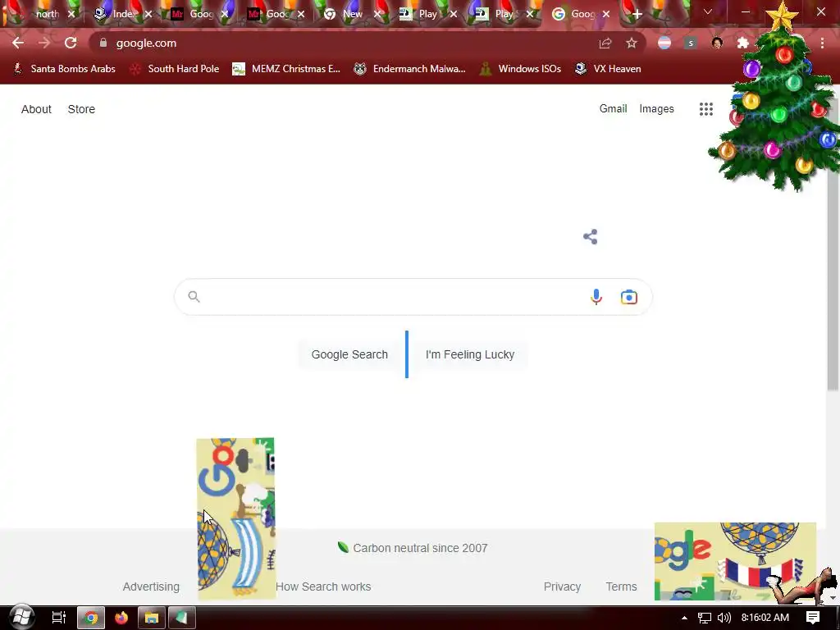Open Task View on the taskbar
This screenshot has height=630, width=840.
(x=58, y=617)
